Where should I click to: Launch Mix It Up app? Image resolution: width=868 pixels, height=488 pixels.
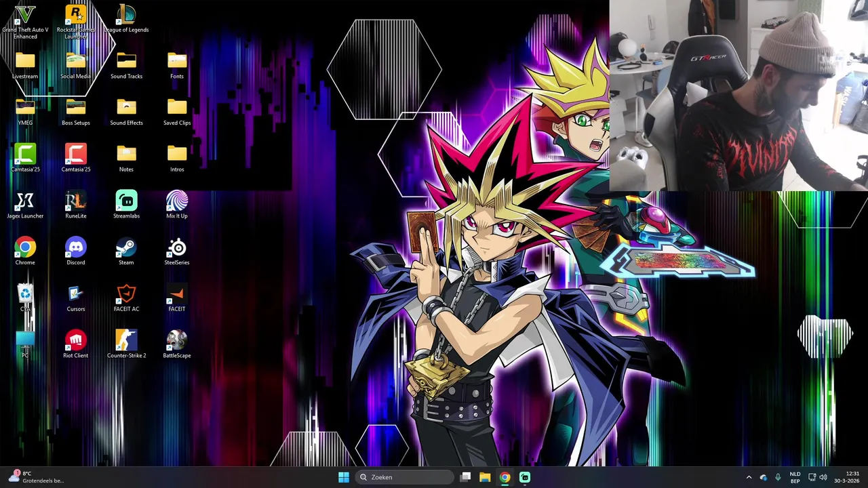coord(177,205)
